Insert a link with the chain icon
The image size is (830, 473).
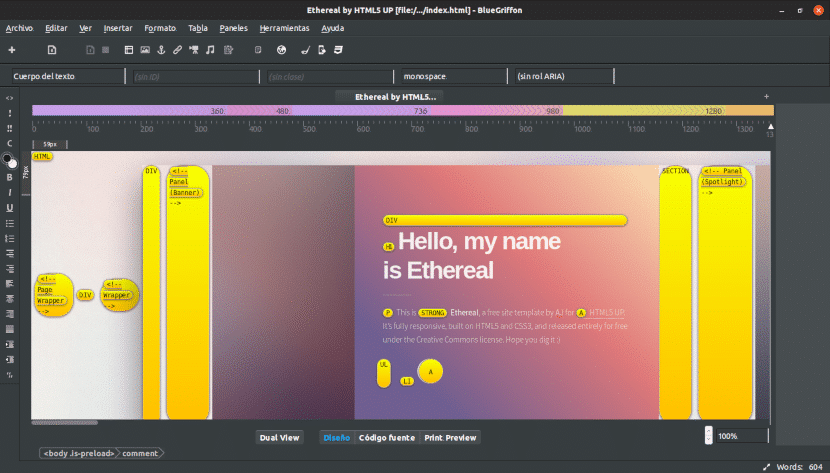[x=177, y=50]
